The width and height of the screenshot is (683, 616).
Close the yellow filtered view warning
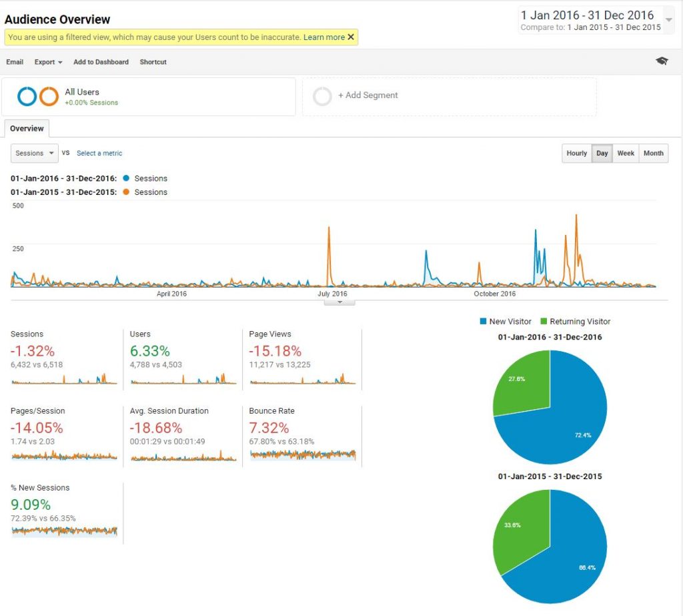(351, 37)
